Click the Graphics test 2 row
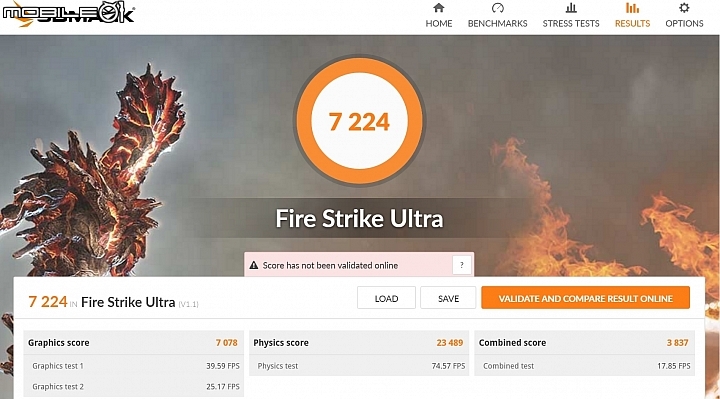 [x=133, y=387]
